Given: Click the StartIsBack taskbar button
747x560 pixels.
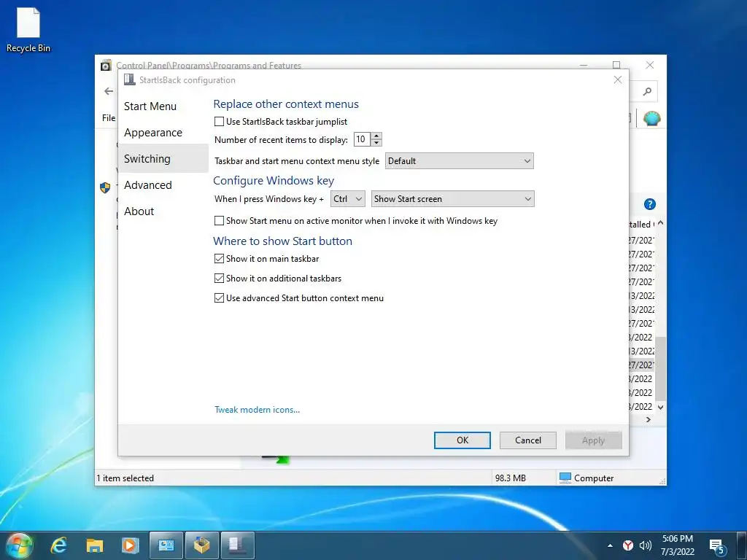Looking at the screenshot, I should click(237, 545).
